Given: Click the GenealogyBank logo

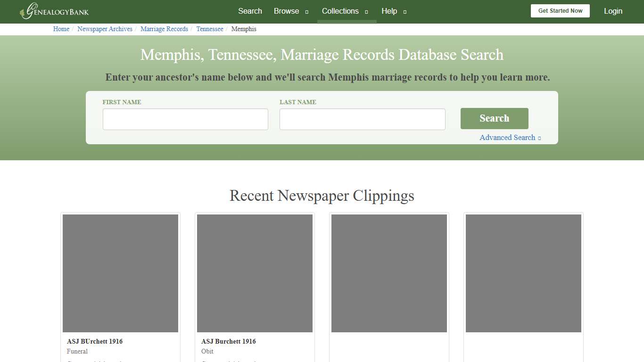Looking at the screenshot, I should point(54,11).
